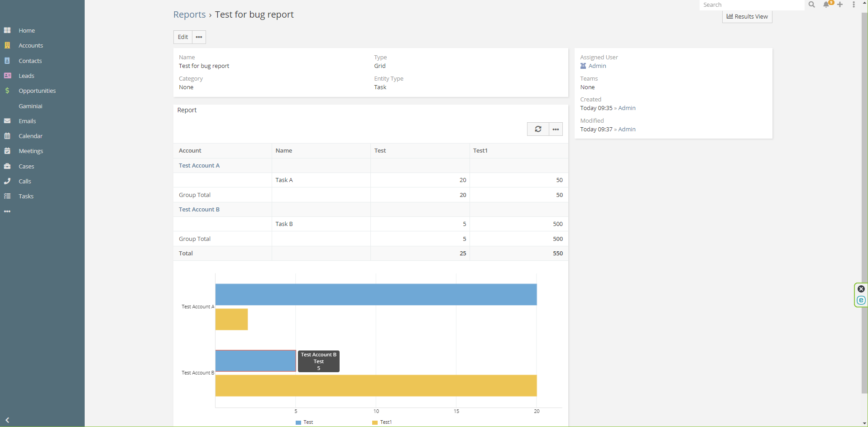Viewport: 868px width, 427px height.
Task: Collapse the sidebar with arrow
Action: pyautogui.click(x=7, y=420)
